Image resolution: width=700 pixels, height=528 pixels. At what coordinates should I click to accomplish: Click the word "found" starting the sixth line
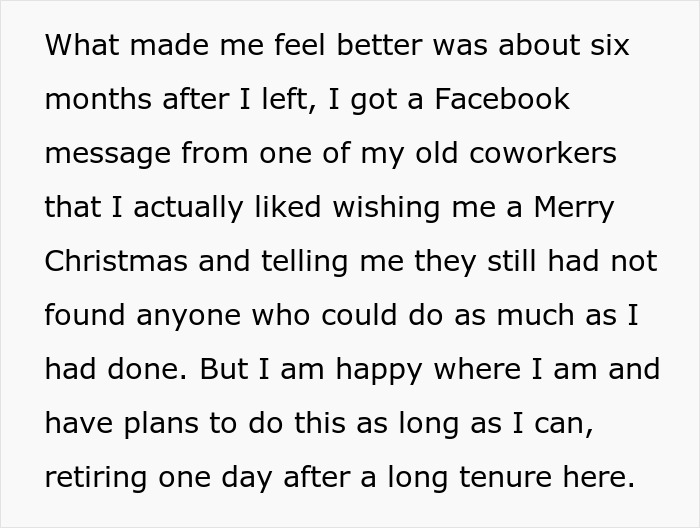[85, 315]
